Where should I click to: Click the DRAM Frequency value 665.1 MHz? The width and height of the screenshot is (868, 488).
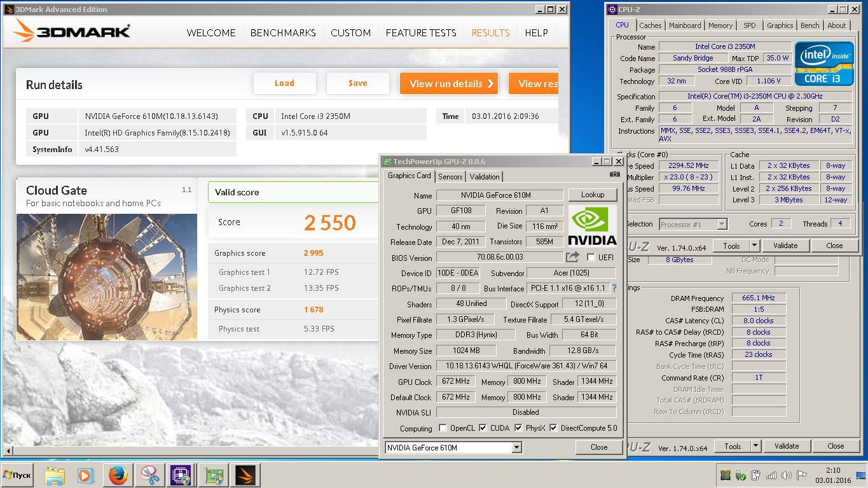pyautogui.click(x=759, y=298)
